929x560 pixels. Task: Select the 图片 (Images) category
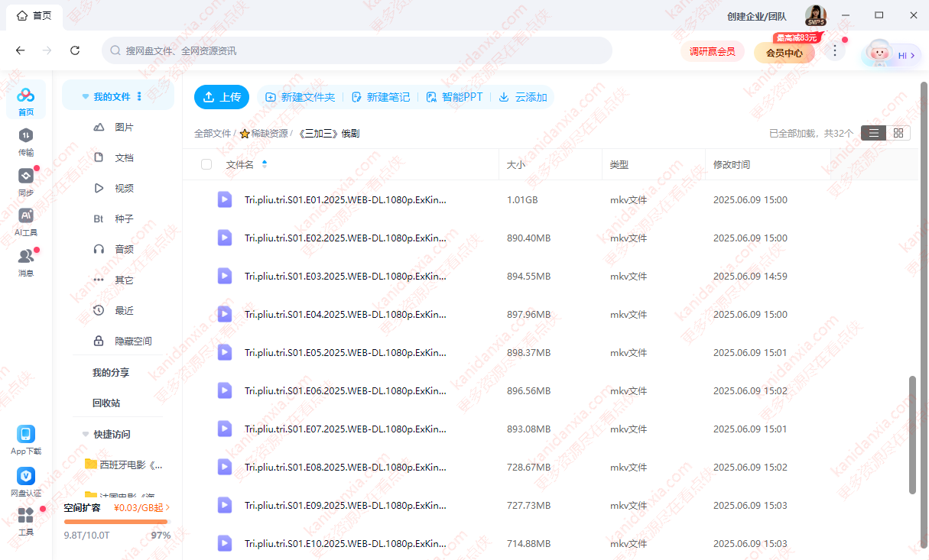pyautogui.click(x=122, y=127)
